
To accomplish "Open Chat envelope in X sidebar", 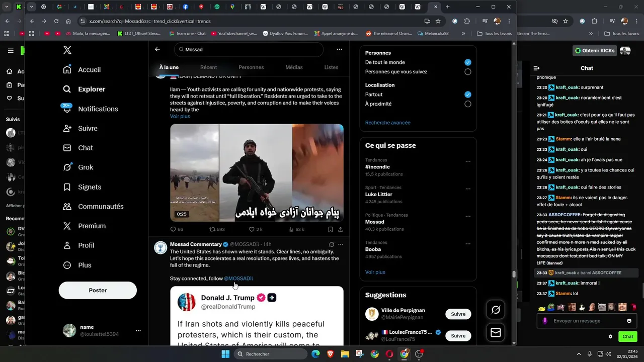I will [x=77, y=148].
